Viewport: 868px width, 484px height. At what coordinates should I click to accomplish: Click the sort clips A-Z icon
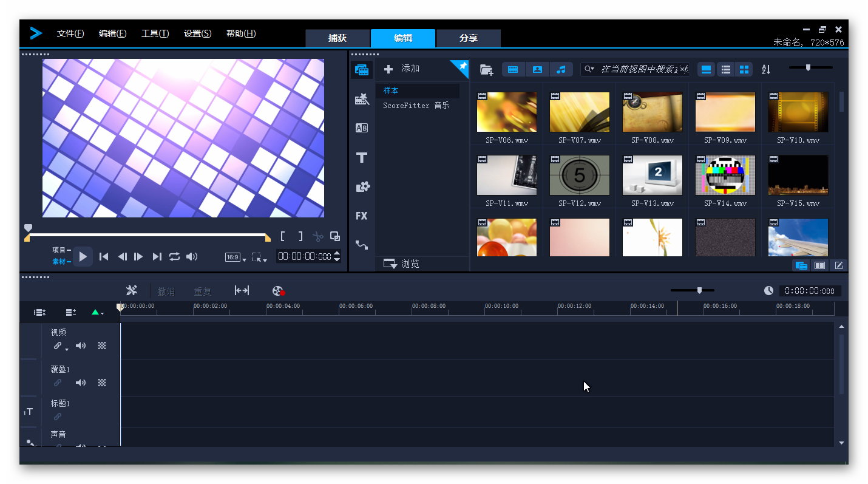[766, 69]
